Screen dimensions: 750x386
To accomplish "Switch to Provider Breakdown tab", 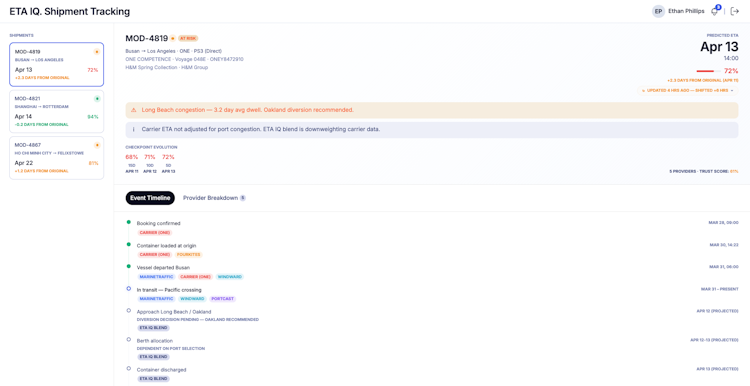I will coord(214,198).
